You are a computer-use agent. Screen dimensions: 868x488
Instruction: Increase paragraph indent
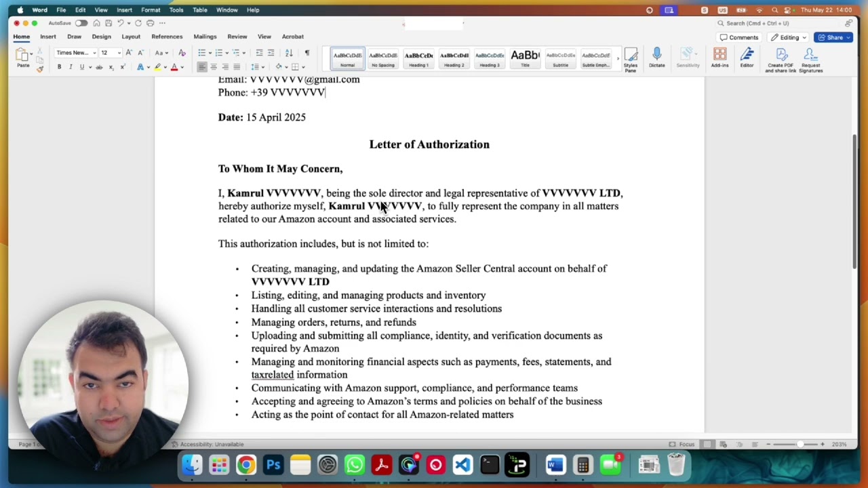pyautogui.click(x=271, y=53)
